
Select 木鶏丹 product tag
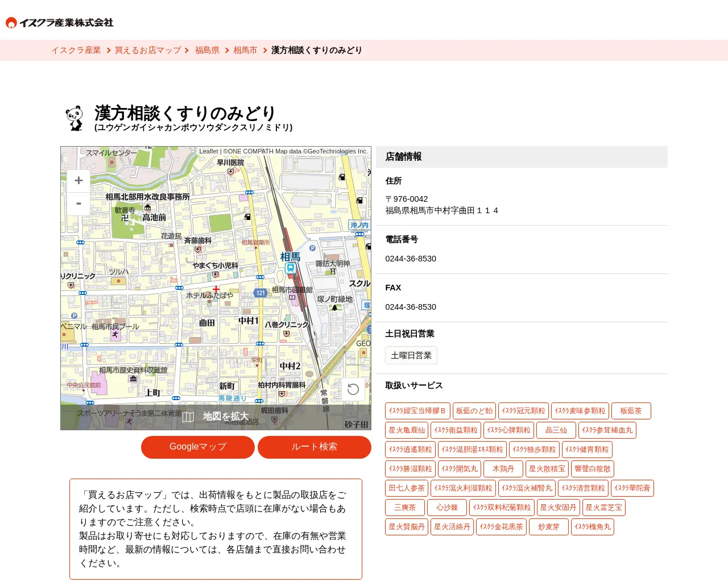[503, 469]
